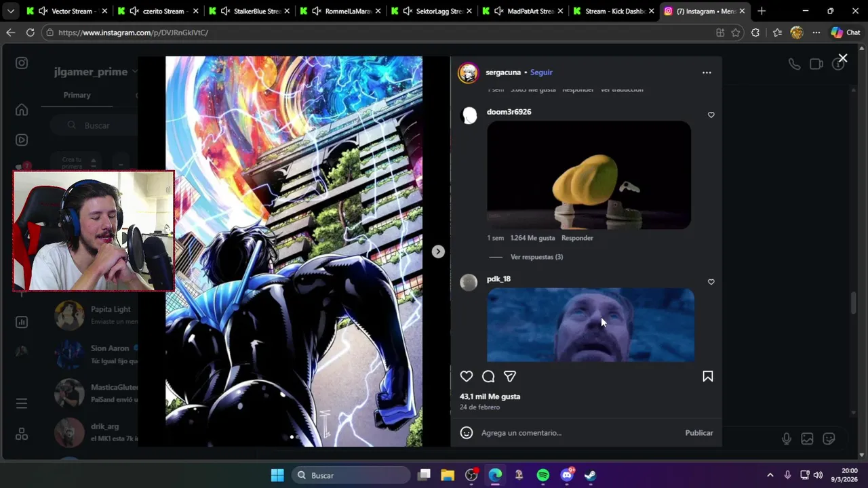Open browser settings three-dots menu

click(x=816, y=33)
